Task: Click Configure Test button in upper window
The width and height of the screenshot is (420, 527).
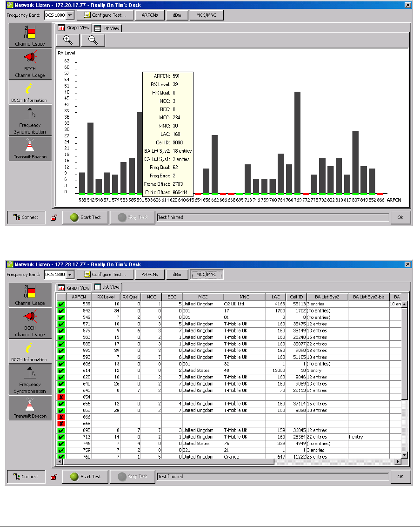Action: (105, 15)
